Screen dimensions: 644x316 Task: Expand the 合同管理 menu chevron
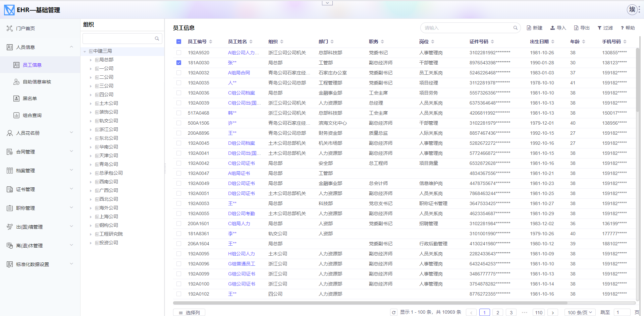71,151
